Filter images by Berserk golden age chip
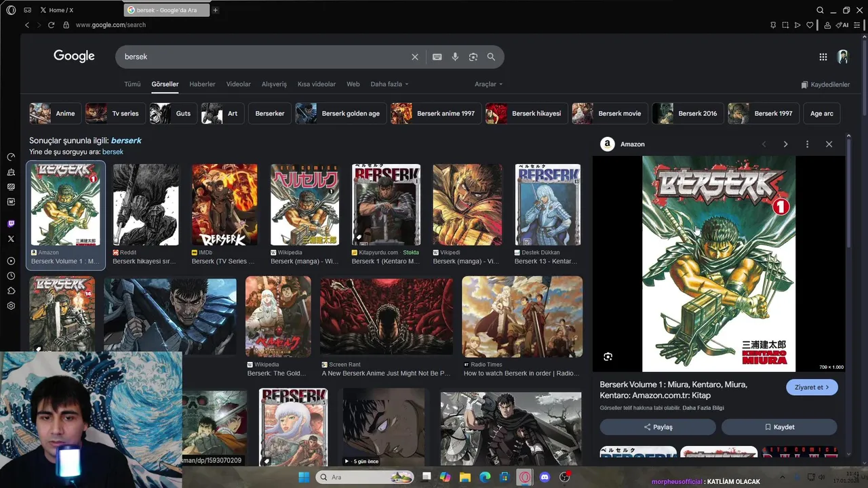 [341, 113]
